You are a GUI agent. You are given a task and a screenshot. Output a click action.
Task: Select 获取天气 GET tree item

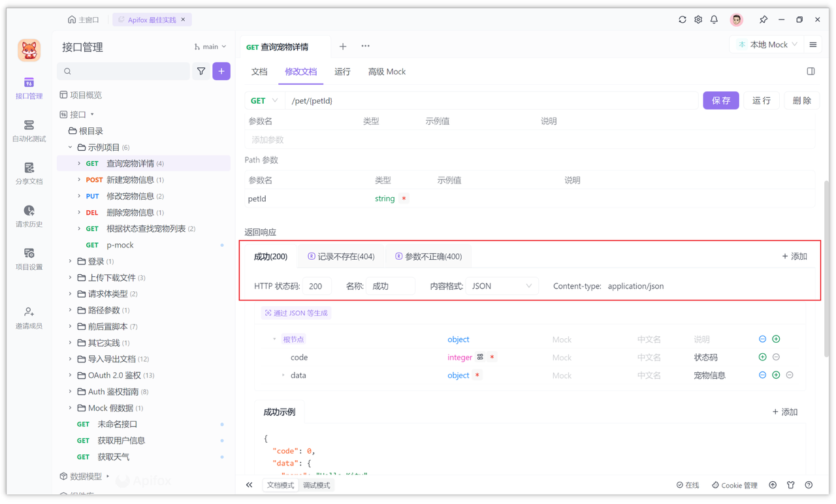coord(144,457)
